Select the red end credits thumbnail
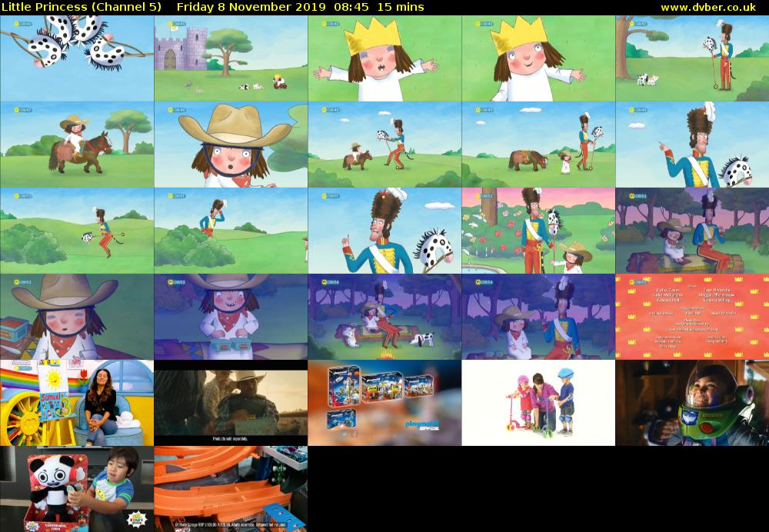The image size is (769, 532). point(692,317)
